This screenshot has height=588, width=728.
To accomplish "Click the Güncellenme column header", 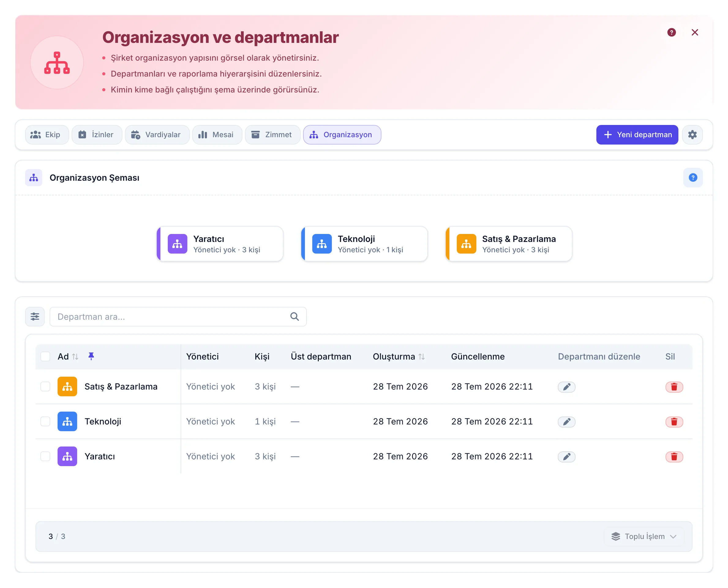I will pos(478,356).
